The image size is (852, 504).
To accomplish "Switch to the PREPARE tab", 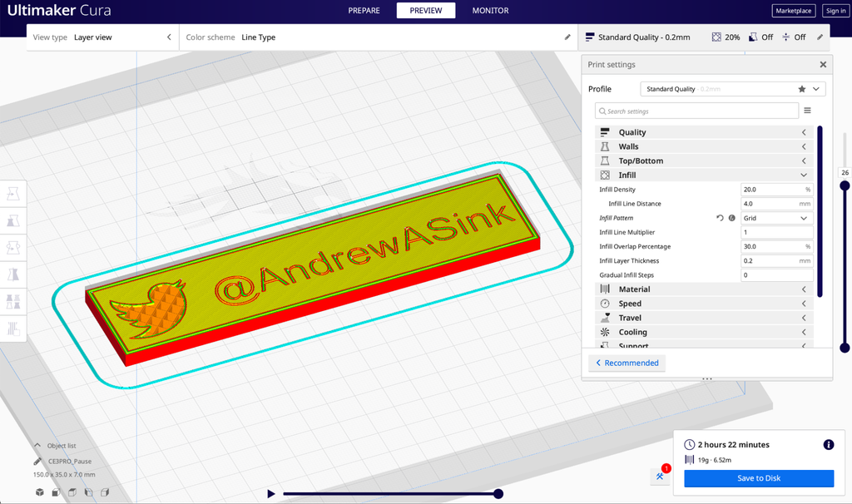I will [x=364, y=10].
